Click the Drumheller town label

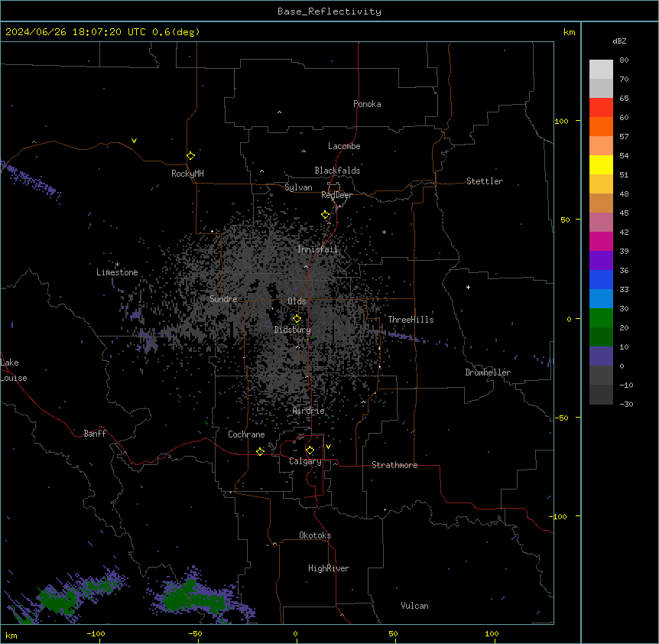[488, 372]
